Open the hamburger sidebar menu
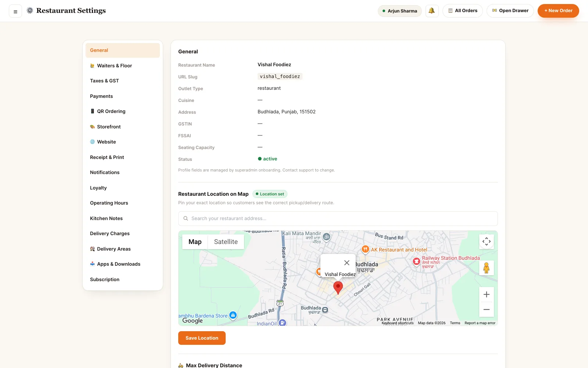This screenshot has width=588, height=368. [x=15, y=11]
